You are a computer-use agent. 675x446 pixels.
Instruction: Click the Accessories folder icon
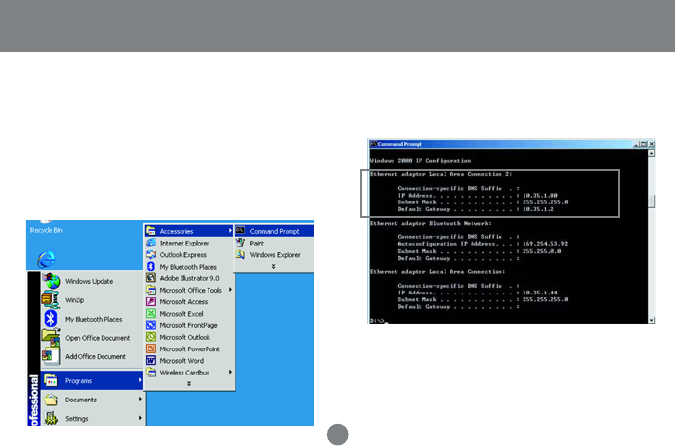tap(151, 231)
